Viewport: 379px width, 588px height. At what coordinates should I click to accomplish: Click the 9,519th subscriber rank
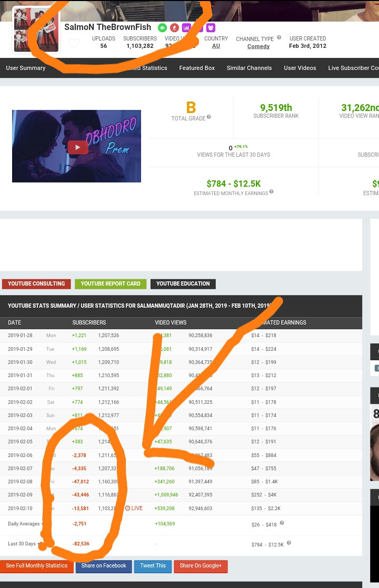276,108
